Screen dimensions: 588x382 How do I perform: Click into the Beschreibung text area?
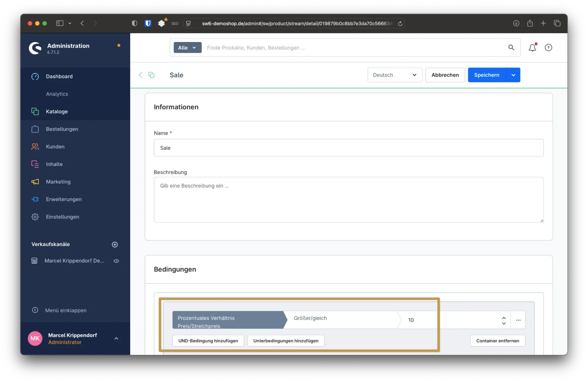[x=348, y=200]
